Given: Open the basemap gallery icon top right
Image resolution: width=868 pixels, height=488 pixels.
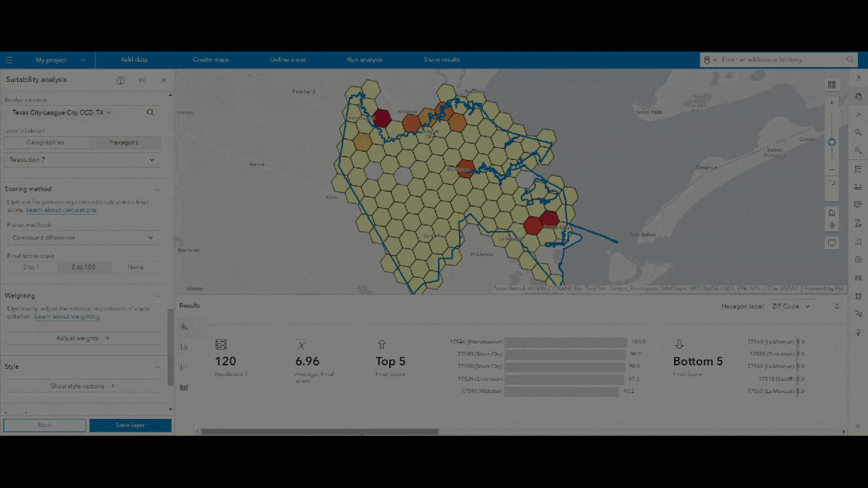Looking at the screenshot, I should tap(832, 85).
